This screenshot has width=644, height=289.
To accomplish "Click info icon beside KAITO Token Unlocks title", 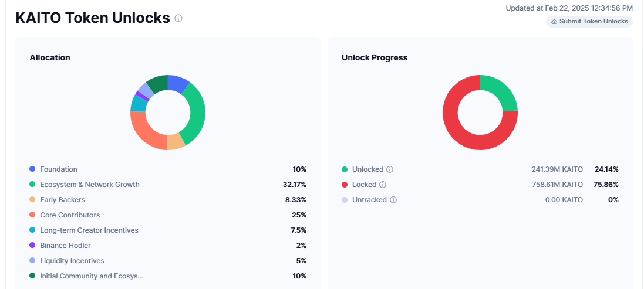I will [x=178, y=18].
